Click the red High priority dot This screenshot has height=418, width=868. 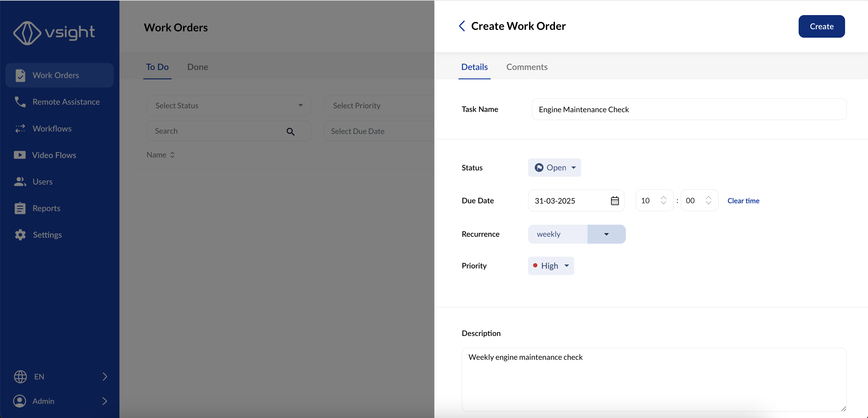coord(535,265)
